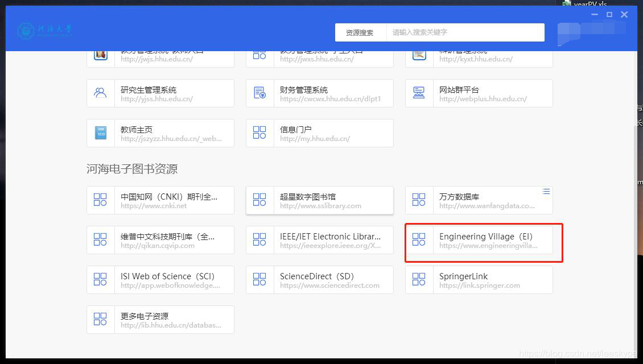Click the SpringerLink grid icon
The width and height of the screenshot is (643, 364).
pyautogui.click(x=419, y=280)
